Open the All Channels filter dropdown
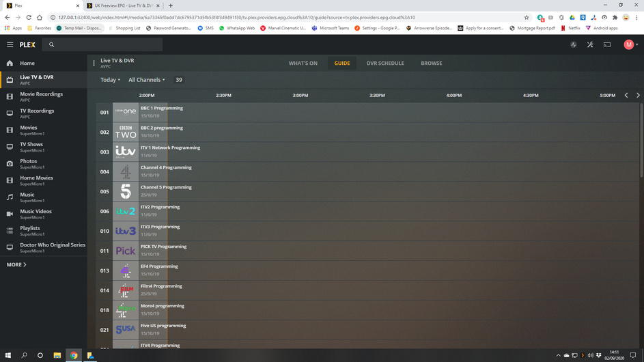 147,80
